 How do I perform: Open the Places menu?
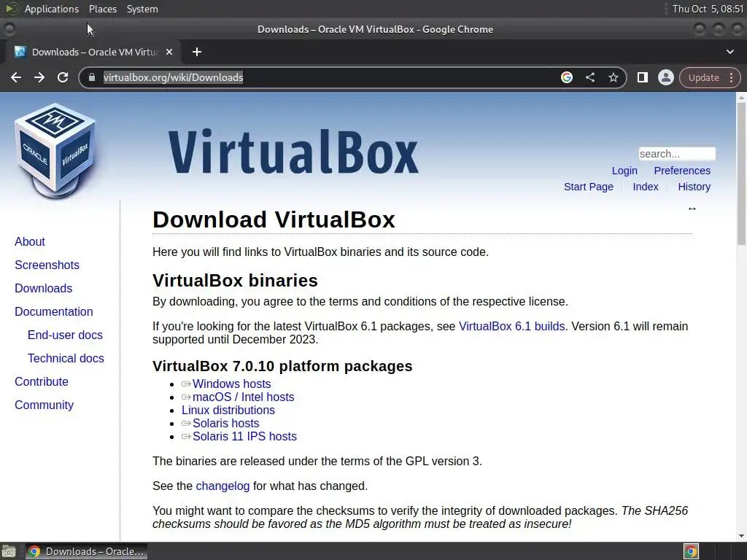tap(102, 9)
